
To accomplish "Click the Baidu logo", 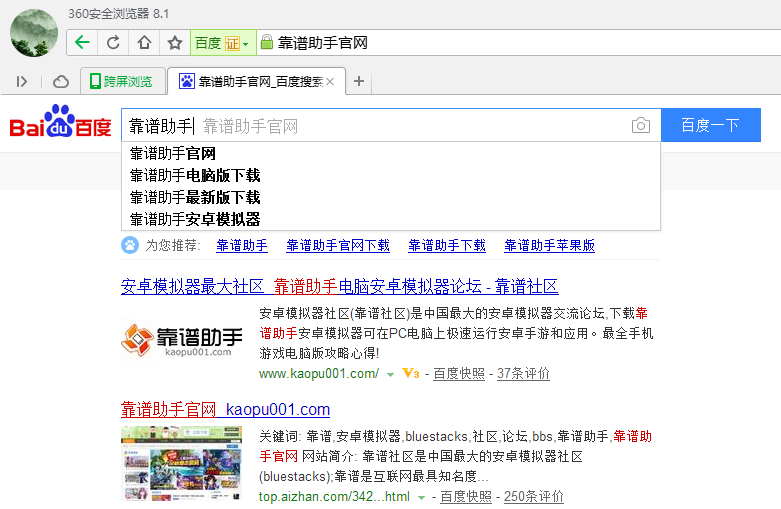I will coord(60,121).
